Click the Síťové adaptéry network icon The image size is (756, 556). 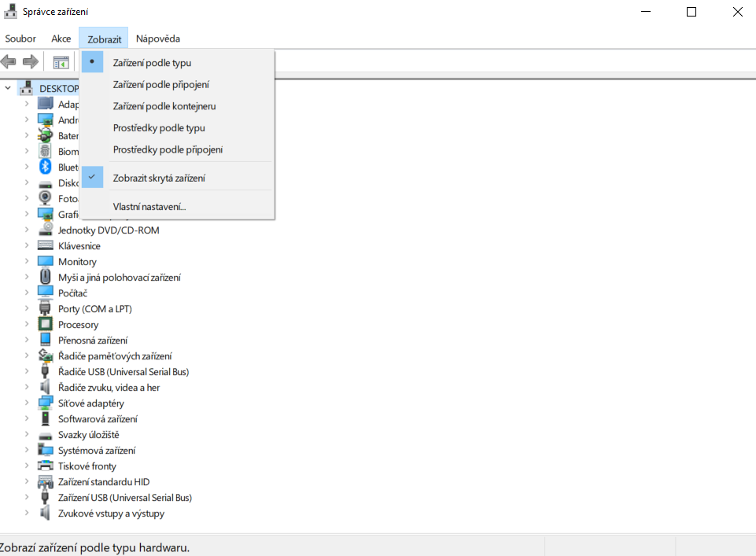coord(46,403)
